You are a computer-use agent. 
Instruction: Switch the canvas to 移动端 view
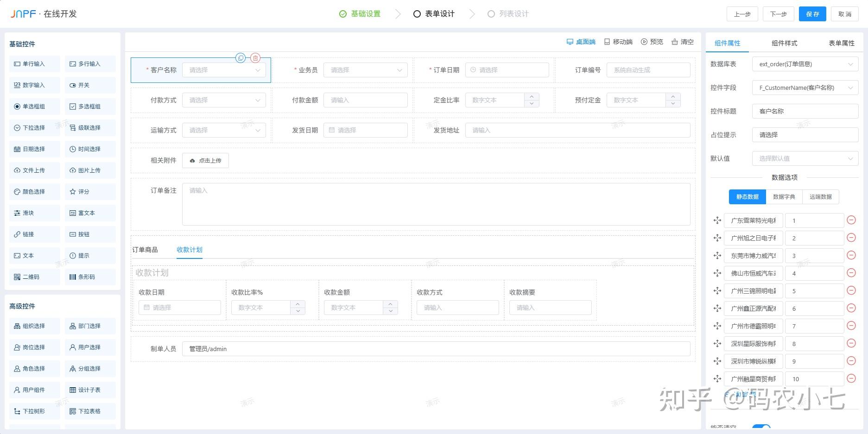point(618,42)
